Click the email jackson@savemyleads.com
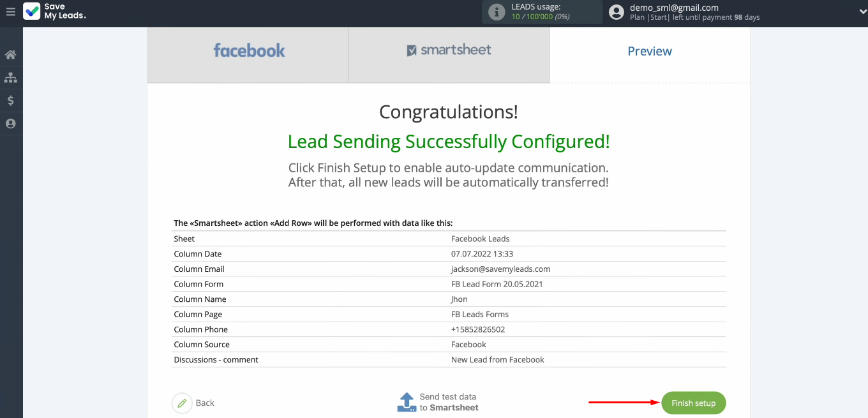This screenshot has height=418, width=868. point(500,269)
